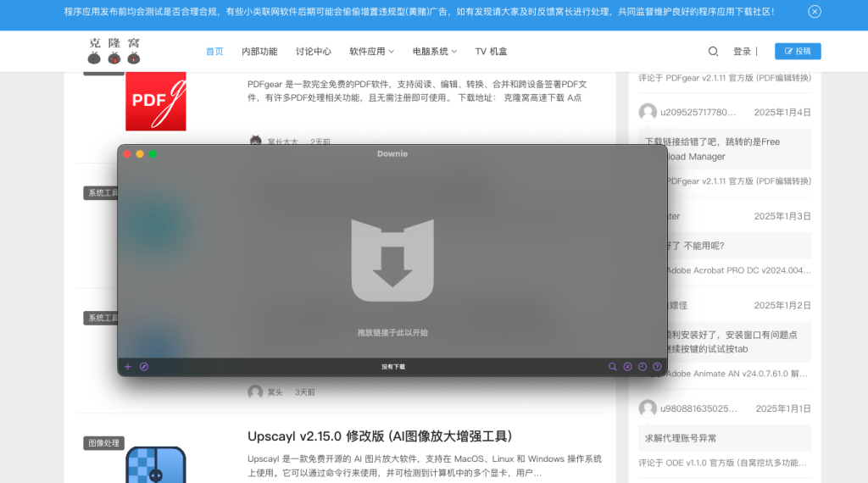
Task: Click avatar of user u209525717780
Action: click(648, 113)
